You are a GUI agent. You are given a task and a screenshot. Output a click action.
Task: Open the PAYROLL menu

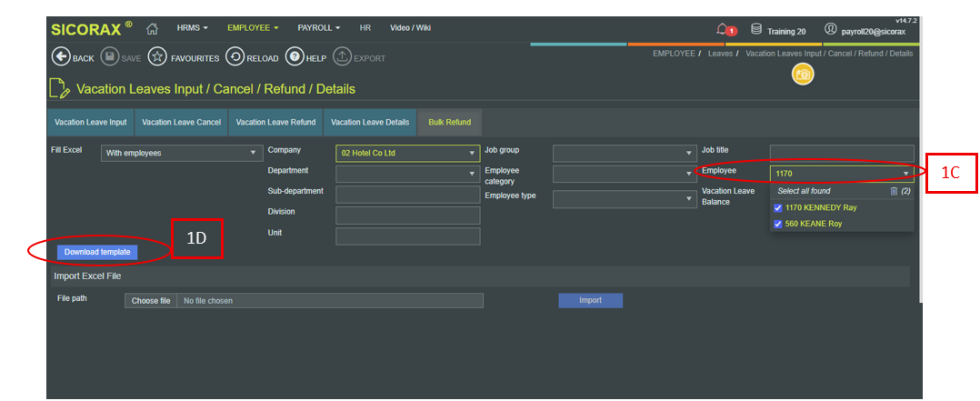click(x=319, y=28)
